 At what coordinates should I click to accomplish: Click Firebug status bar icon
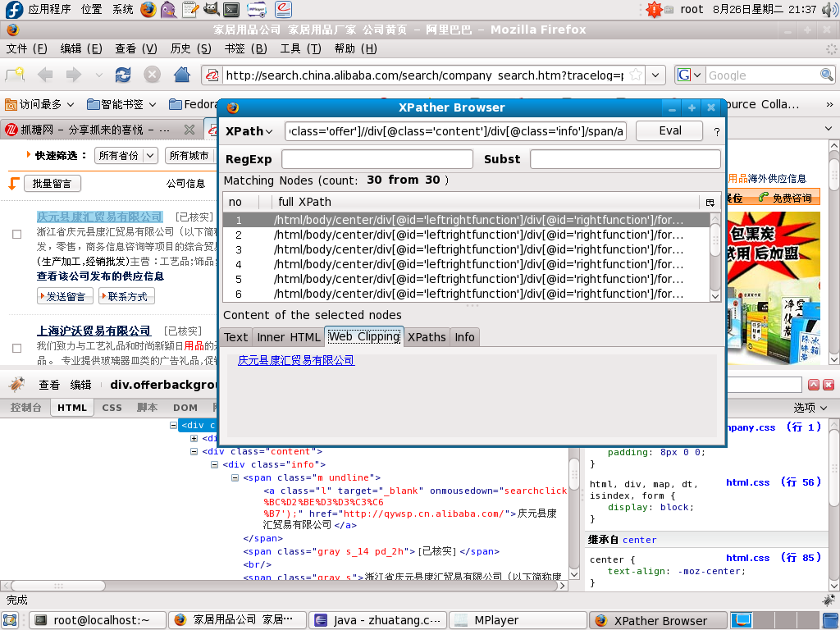tap(829, 600)
